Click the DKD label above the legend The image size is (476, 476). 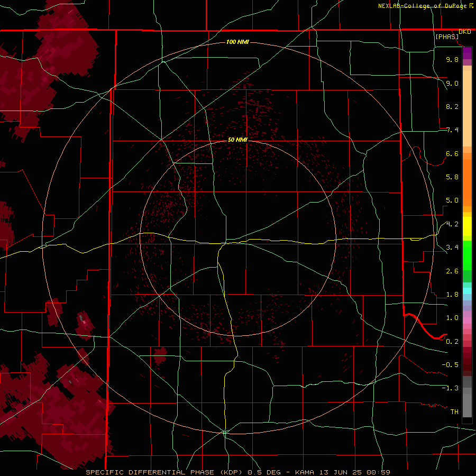[x=465, y=32]
